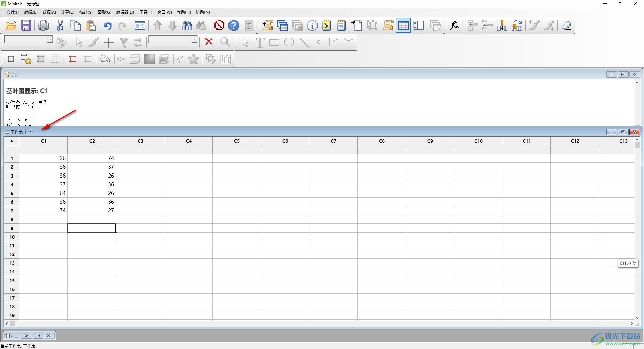Cut selection with the scissors icon

coord(60,26)
